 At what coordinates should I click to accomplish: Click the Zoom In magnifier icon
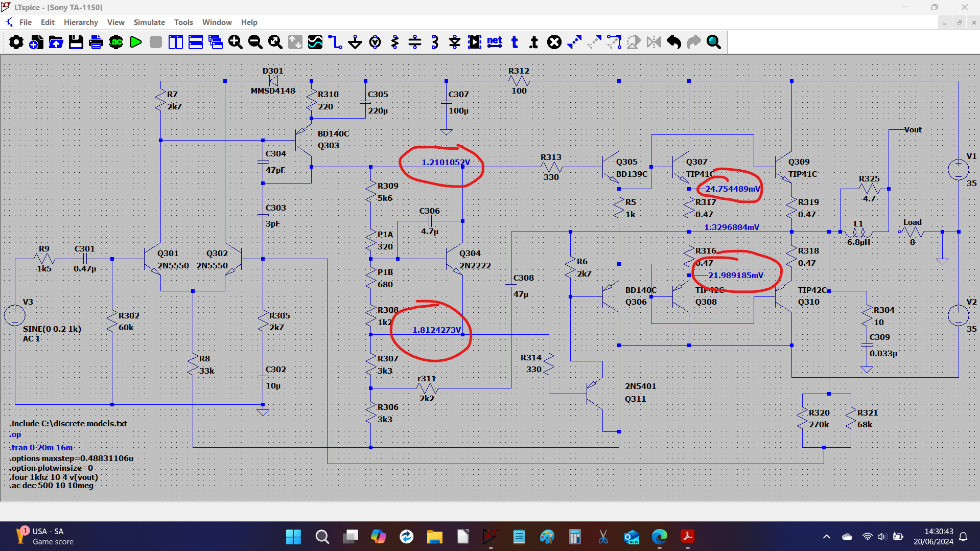tap(236, 42)
